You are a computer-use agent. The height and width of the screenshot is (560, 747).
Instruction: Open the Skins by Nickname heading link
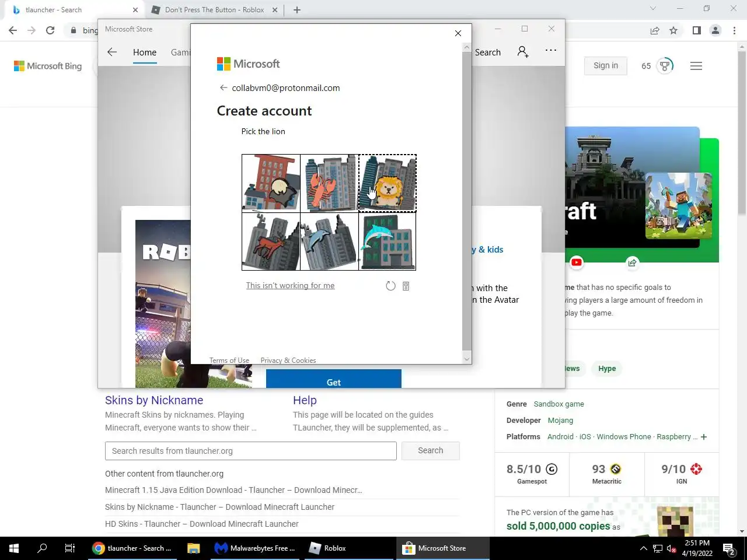point(154,400)
